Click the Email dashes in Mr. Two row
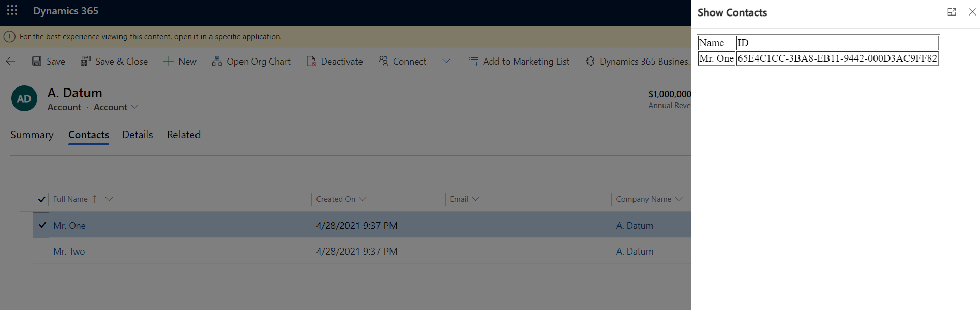 tap(456, 252)
